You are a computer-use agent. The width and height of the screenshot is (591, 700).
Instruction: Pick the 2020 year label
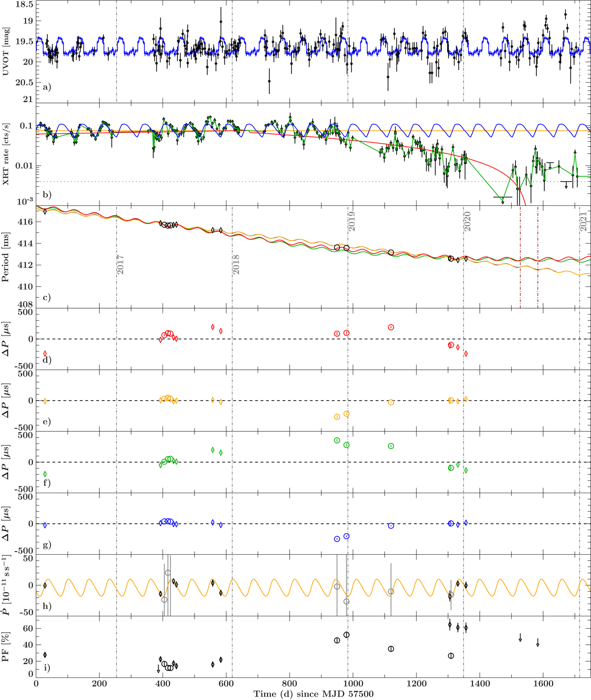[x=468, y=222]
